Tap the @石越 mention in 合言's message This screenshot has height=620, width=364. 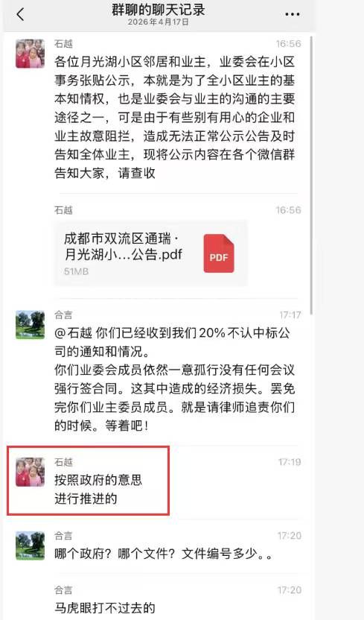73,333
